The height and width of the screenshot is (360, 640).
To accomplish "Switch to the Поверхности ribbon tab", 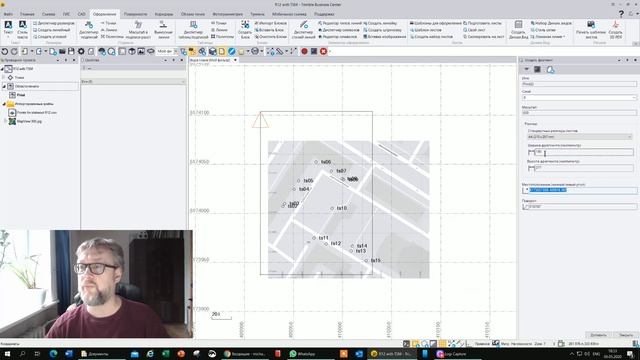I will tap(136, 14).
